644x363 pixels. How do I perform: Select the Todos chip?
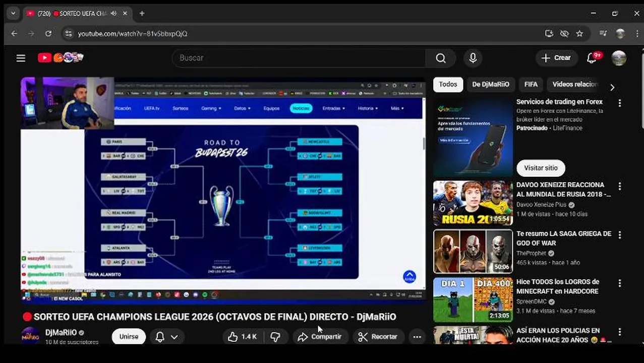[448, 85]
